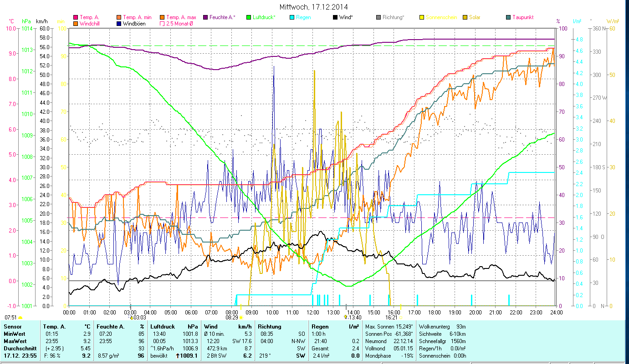Click the MinWert row label
Viewport: 629px width, 364px height.
(14, 334)
